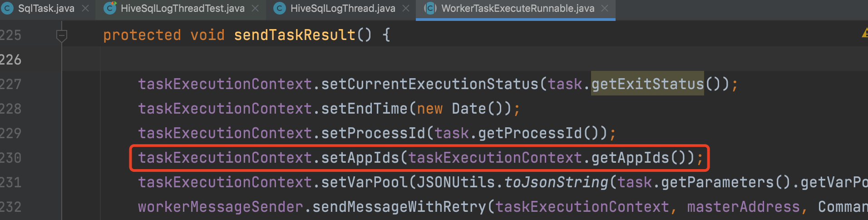Click setAppIds on line 230
Viewport: 868px width, 220px height.
(x=360, y=158)
